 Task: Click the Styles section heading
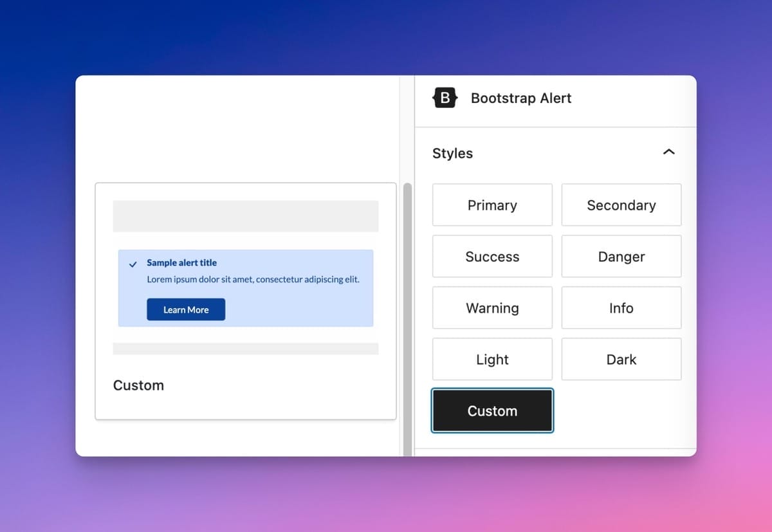(452, 153)
